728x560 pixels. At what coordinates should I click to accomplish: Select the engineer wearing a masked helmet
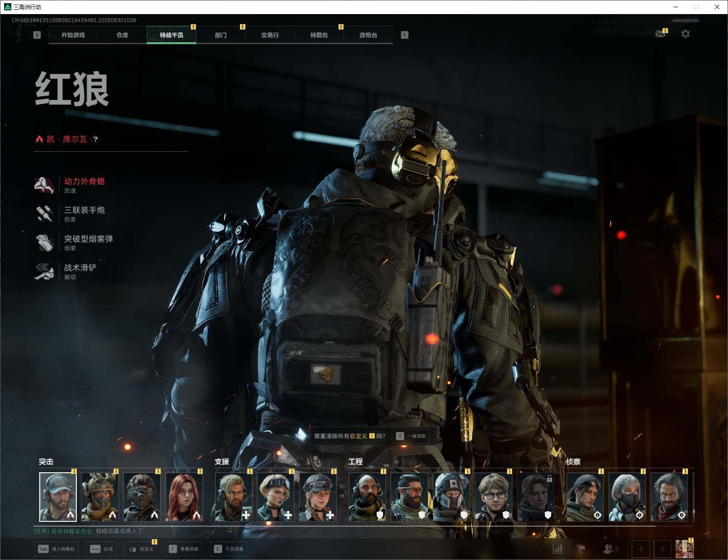pos(451,497)
